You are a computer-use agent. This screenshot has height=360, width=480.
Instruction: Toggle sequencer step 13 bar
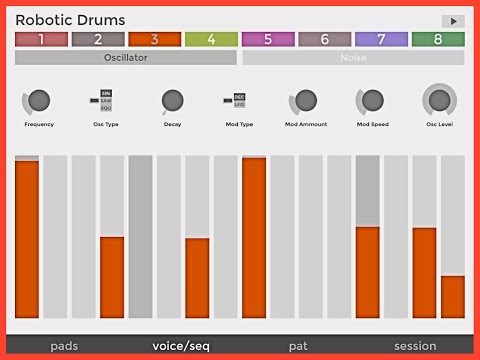(368, 236)
